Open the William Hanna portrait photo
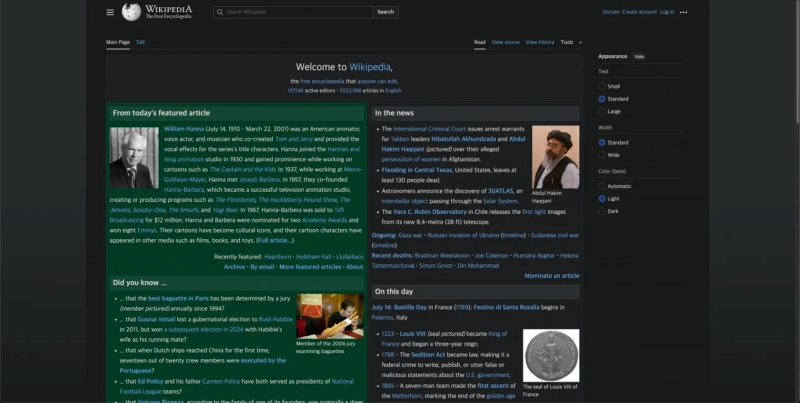800x403 pixels. [134, 157]
